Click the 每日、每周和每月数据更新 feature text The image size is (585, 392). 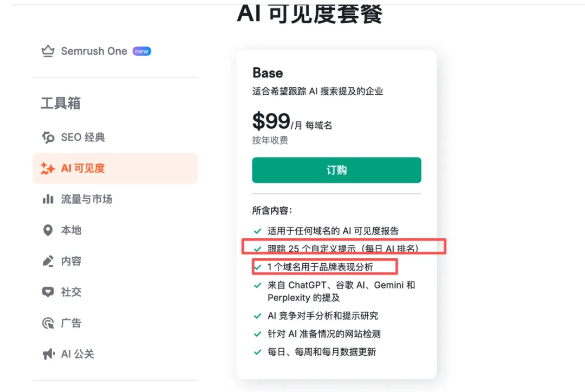point(321,352)
